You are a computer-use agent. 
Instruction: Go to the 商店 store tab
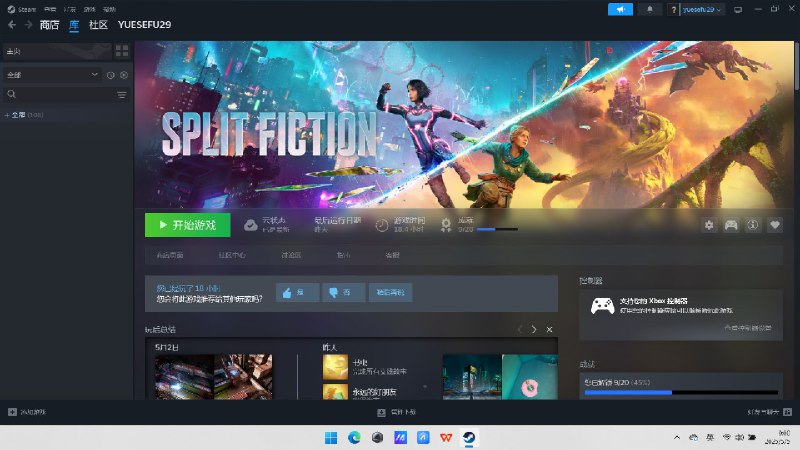point(49,24)
